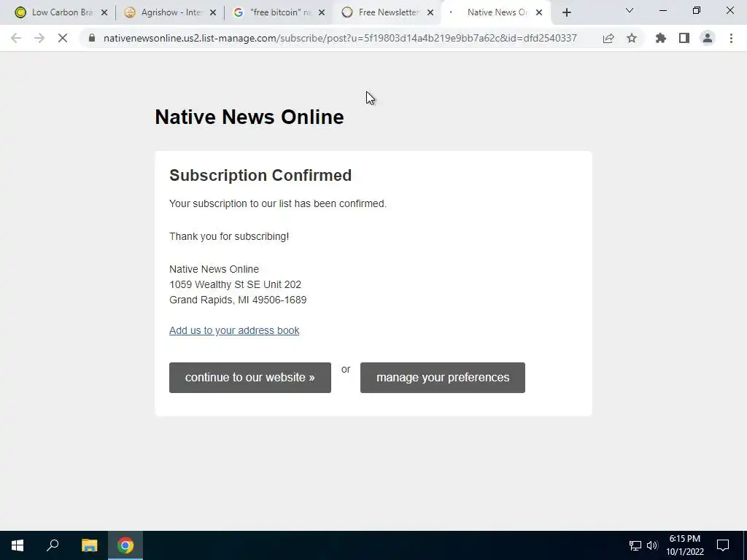This screenshot has width=747, height=560.
Task: Expand the tab search chevron
Action: [x=630, y=10]
